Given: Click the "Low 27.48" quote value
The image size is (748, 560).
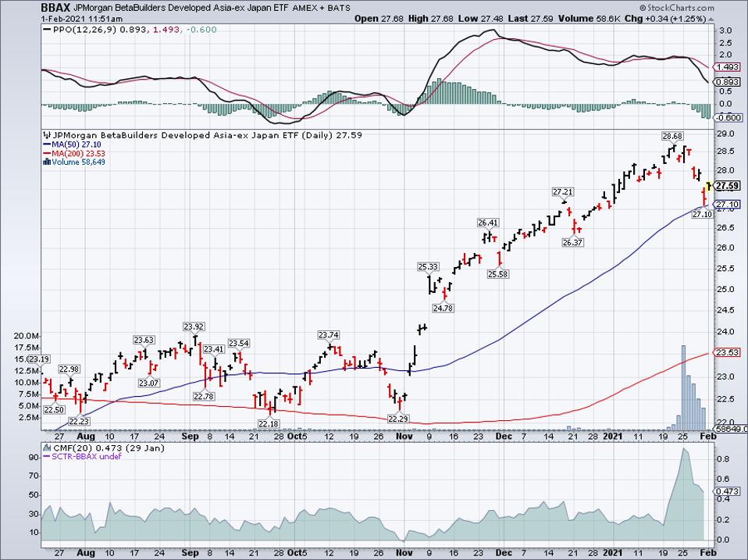Looking at the screenshot, I should 479,19.
